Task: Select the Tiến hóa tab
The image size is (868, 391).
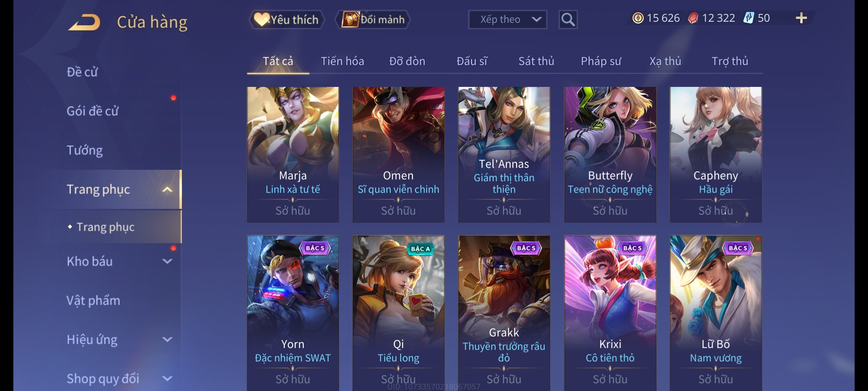Action: click(x=342, y=61)
